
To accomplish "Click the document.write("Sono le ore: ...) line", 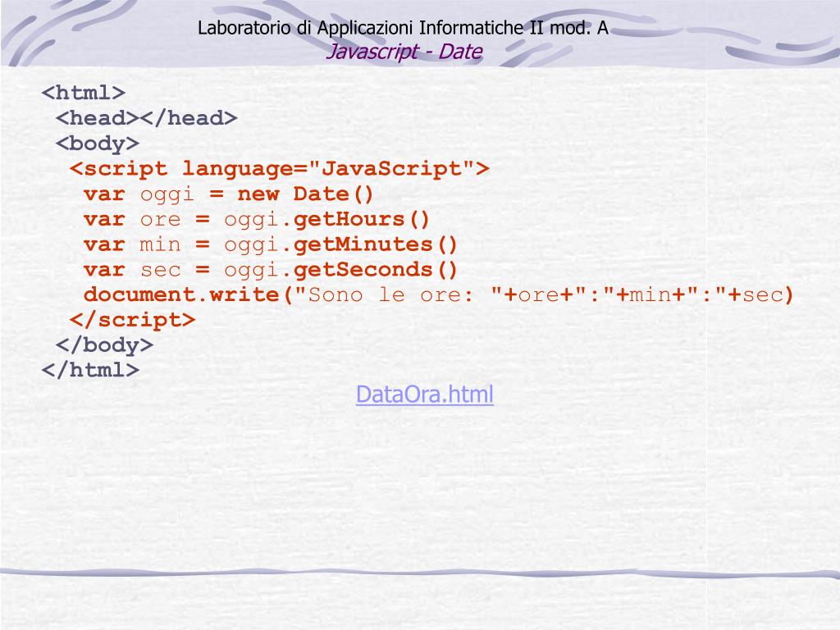I will pos(438,294).
